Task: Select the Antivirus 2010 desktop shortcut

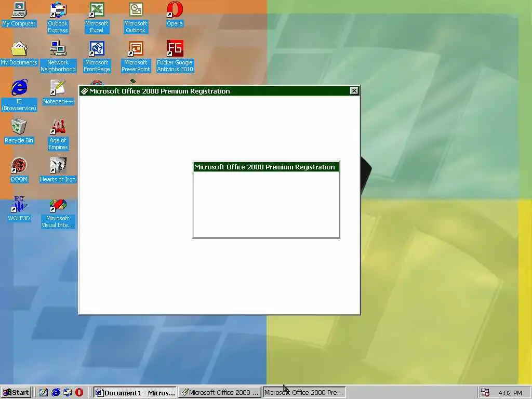Action: pyautogui.click(x=175, y=56)
